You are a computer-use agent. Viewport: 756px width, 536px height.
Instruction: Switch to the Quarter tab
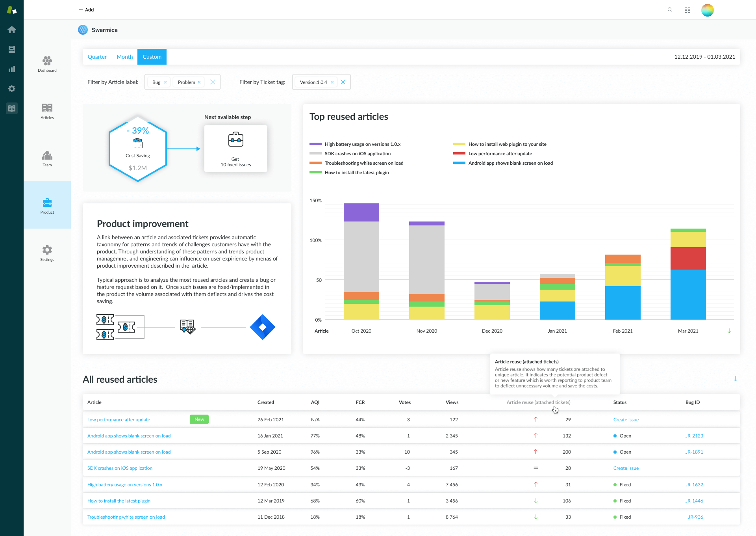coord(97,57)
